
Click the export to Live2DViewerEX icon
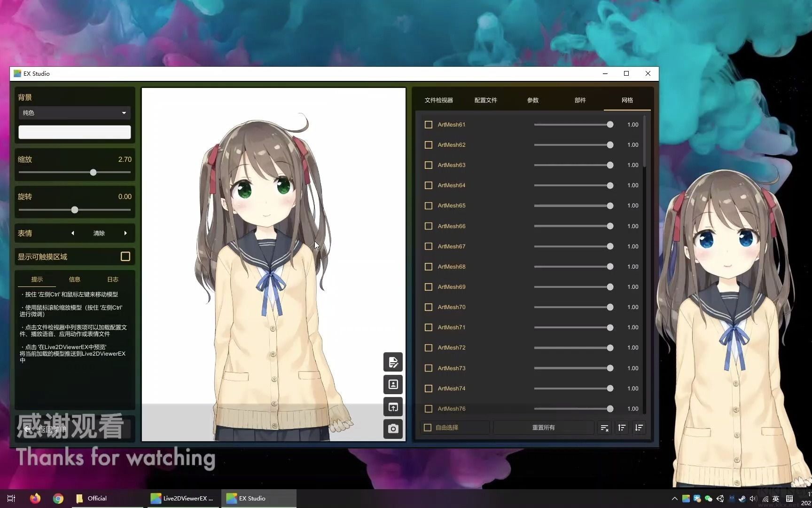[393, 406]
